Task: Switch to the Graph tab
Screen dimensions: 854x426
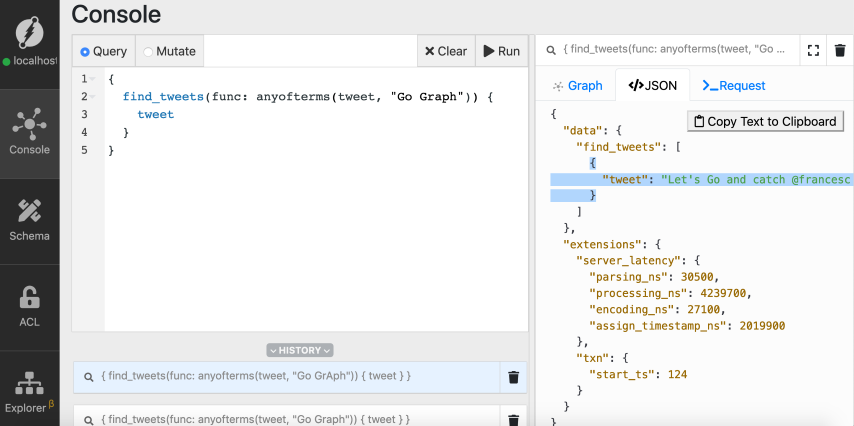Action: point(577,86)
